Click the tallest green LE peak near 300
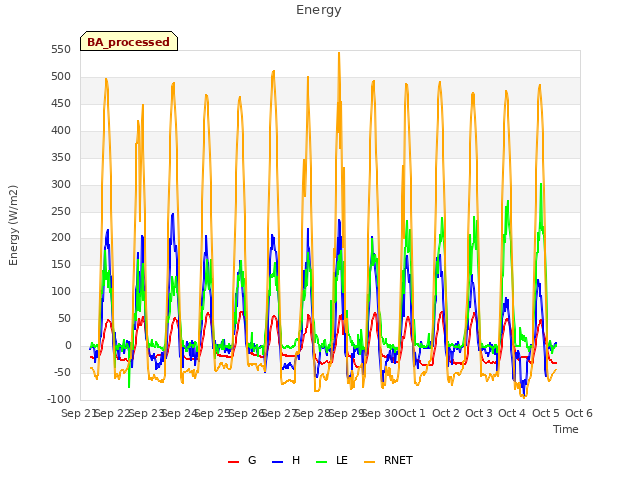The image size is (640, 480). [x=541, y=184]
